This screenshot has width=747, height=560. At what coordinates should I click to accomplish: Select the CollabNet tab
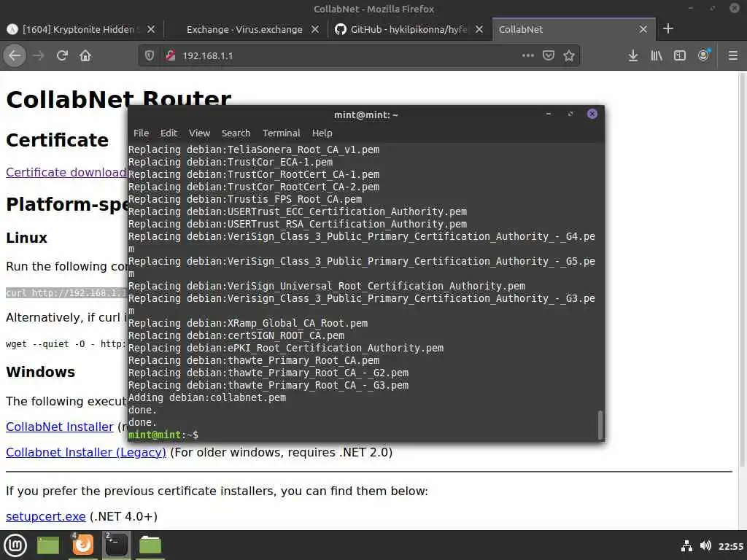pyautogui.click(x=573, y=29)
